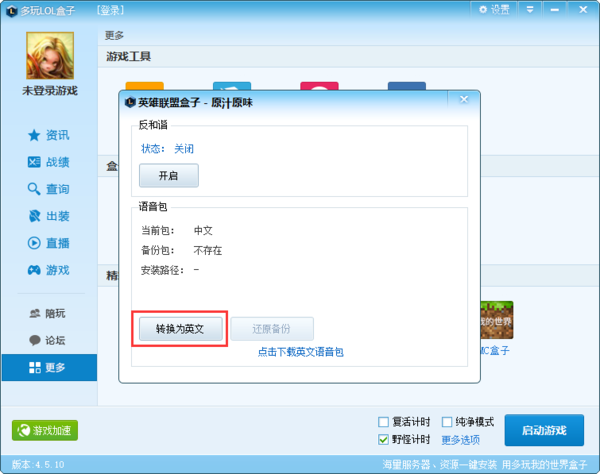
Task: Click the 当前包 value 中文
Action: click(x=203, y=230)
